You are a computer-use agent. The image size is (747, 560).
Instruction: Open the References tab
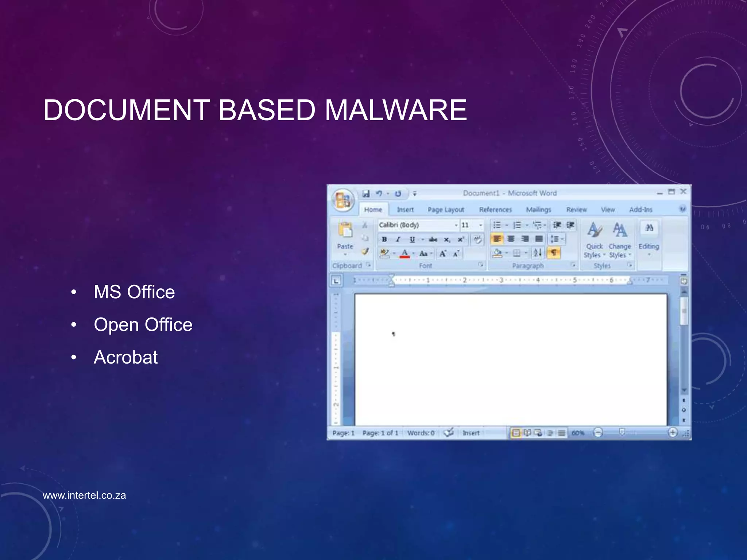pyautogui.click(x=495, y=210)
